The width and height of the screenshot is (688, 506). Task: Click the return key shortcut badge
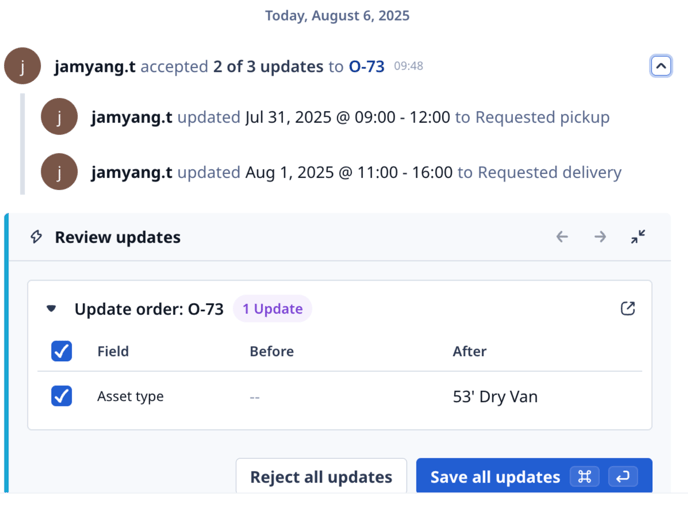pos(623,477)
